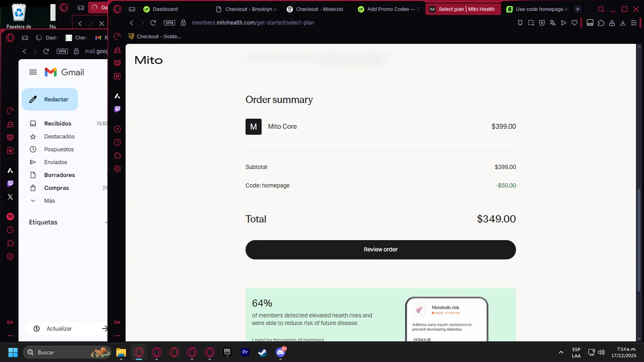644x362 pixels.
Task: Open three-dots sidebar setup in Mito window
Action: [x=117, y=335]
